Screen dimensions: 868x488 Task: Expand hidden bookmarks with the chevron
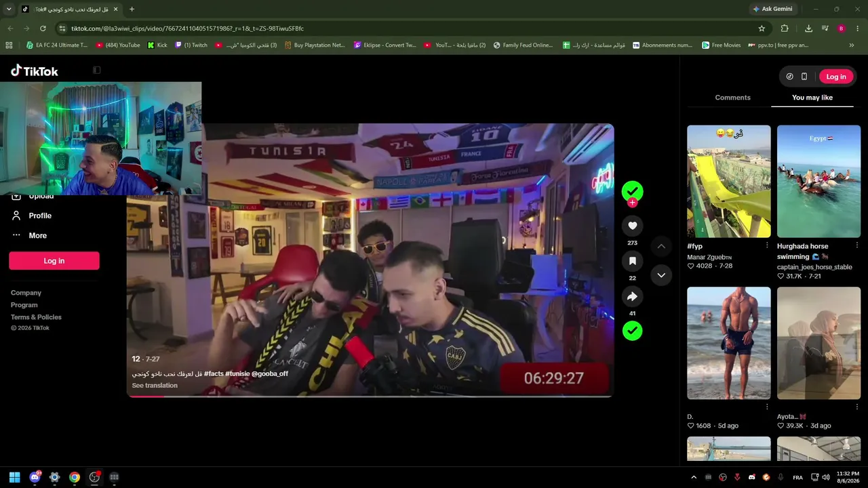coord(852,45)
